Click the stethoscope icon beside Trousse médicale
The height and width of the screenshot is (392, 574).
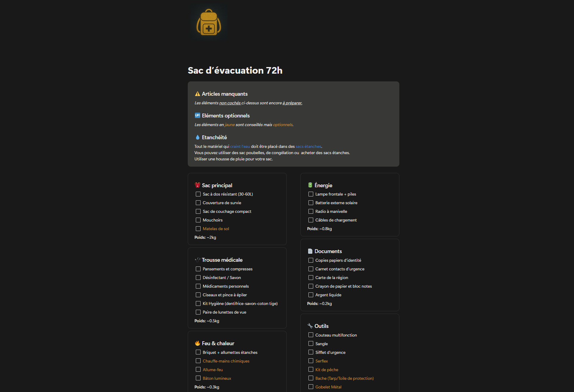pos(197,260)
